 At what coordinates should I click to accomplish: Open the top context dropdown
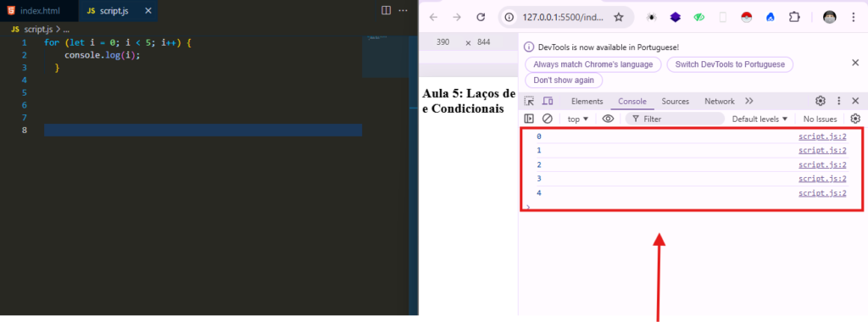point(578,119)
